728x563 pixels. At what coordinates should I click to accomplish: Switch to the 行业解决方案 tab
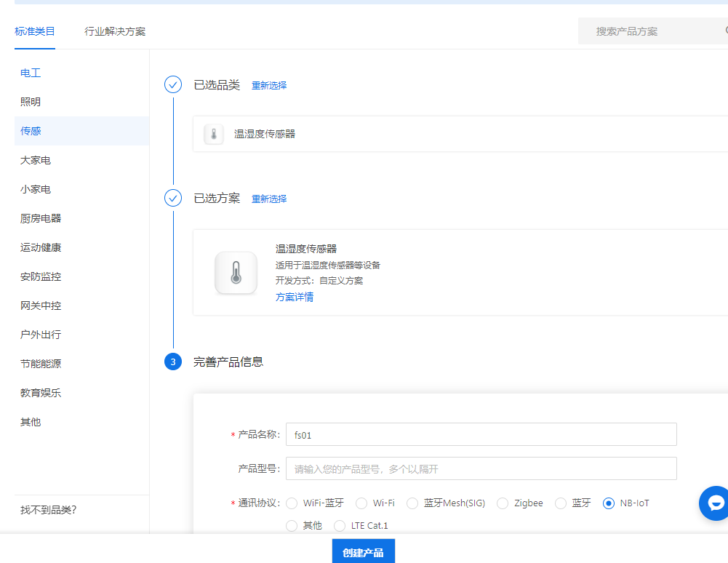(x=115, y=31)
